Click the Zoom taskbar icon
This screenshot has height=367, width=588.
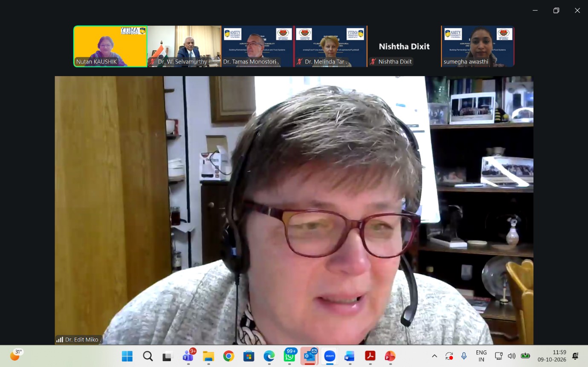click(x=330, y=356)
